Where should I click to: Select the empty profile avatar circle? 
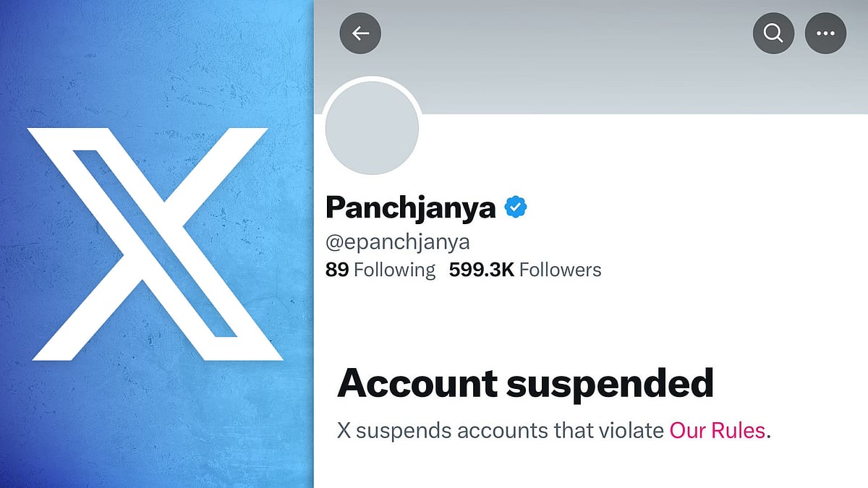tap(373, 127)
